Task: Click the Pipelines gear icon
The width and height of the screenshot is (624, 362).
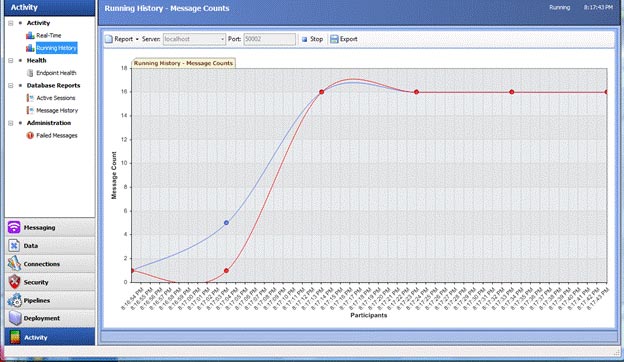Action: point(15,300)
